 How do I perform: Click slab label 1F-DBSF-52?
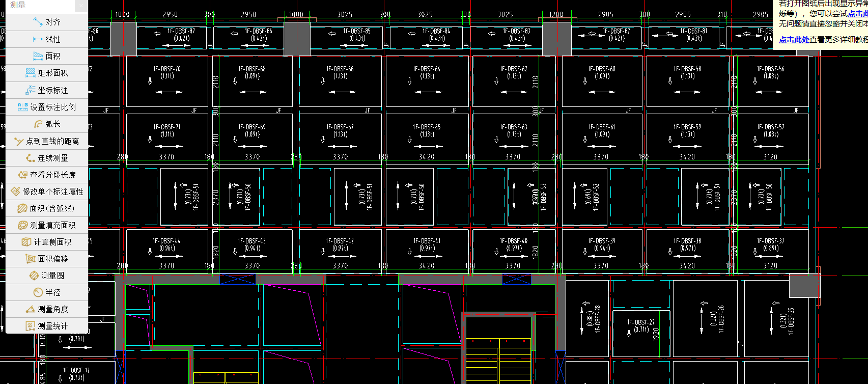pyautogui.click(x=596, y=197)
